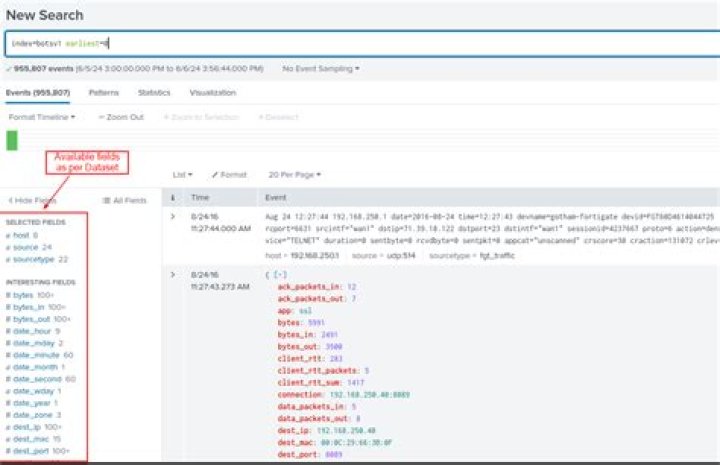Open All Fields dialog
This screenshot has height=465, width=720.
[124, 200]
